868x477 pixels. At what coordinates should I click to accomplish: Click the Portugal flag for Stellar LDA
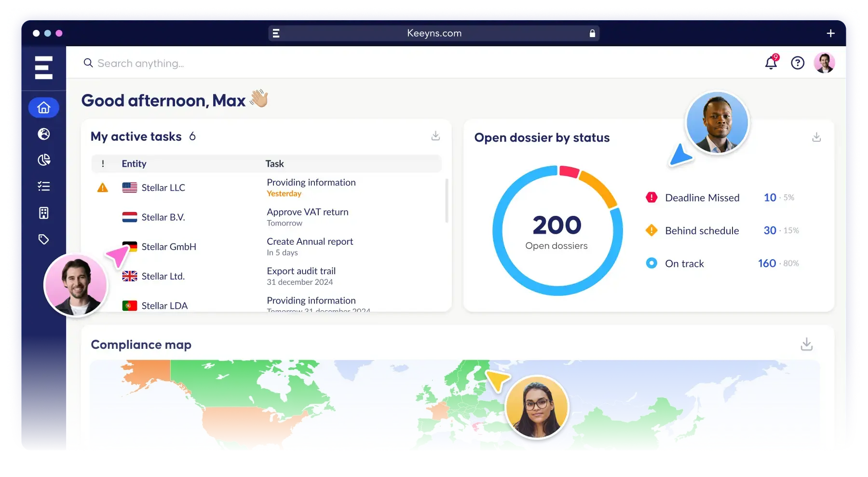point(130,305)
